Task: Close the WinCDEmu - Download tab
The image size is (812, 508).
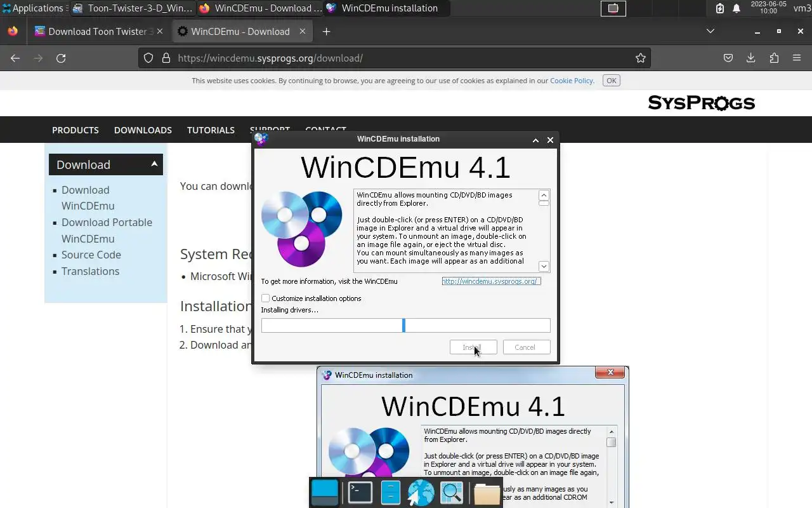Action: [303, 31]
